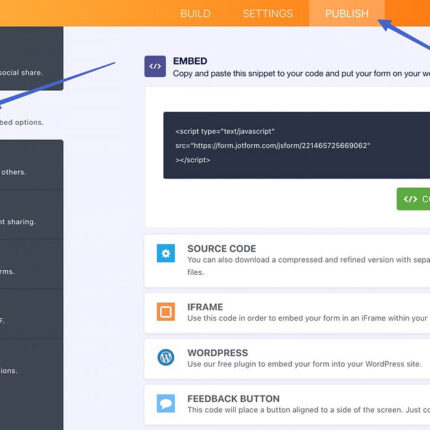Click the blue gear Source Code icon
Screen dimensions: 430x430
pyautogui.click(x=166, y=253)
